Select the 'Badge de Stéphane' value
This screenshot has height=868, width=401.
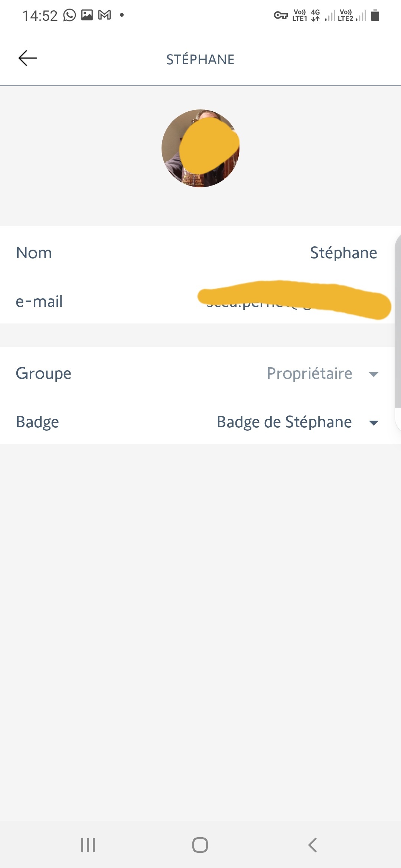tap(284, 422)
